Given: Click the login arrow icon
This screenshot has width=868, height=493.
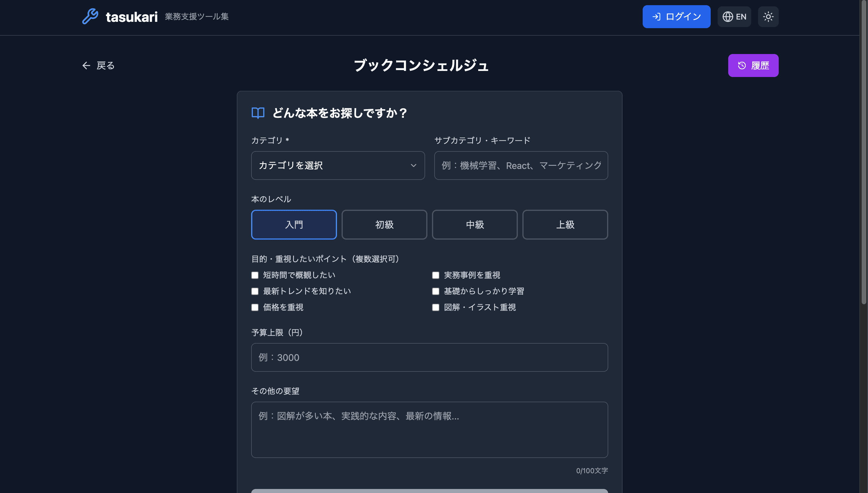Looking at the screenshot, I should [x=656, y=16].
